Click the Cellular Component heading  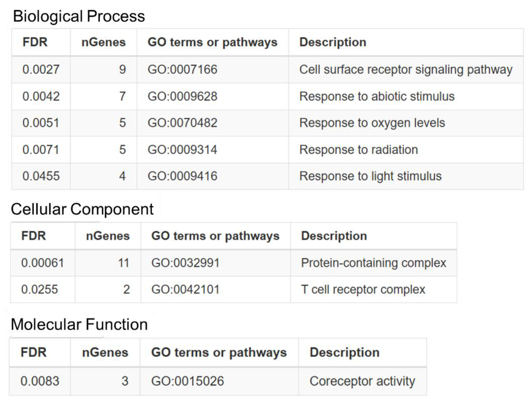click(x=82, y=209)
